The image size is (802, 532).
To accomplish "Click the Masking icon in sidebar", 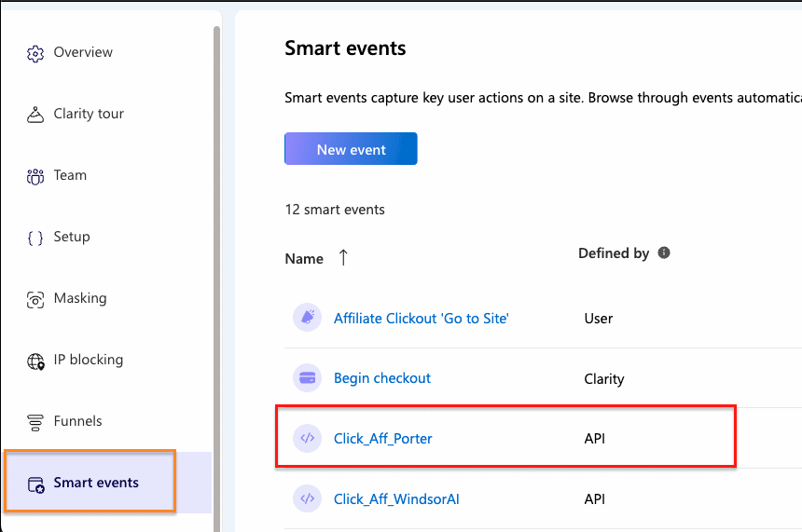I will point(35,299).
